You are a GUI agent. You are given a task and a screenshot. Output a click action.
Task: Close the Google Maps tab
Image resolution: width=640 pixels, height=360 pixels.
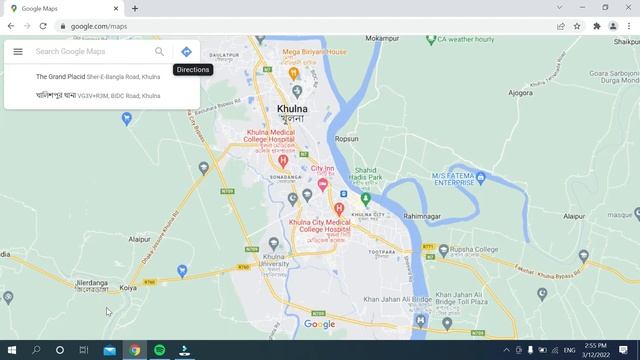coord(116,9)
